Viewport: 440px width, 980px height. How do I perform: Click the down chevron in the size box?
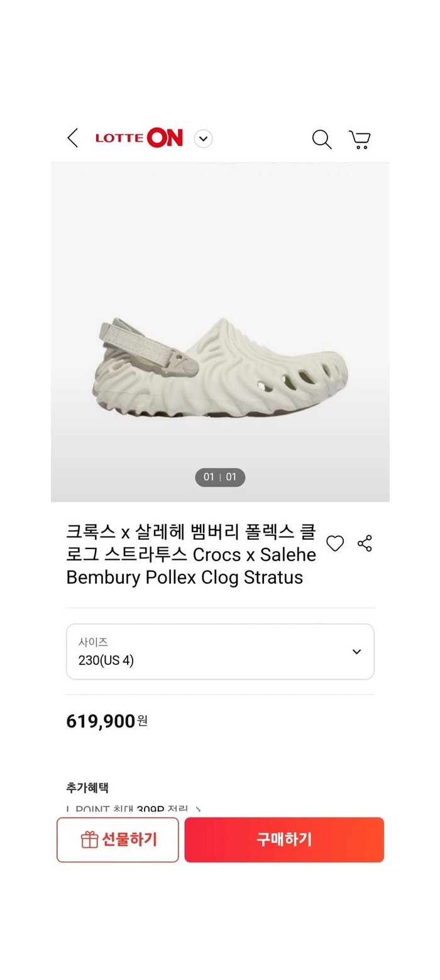click(356, 652)
